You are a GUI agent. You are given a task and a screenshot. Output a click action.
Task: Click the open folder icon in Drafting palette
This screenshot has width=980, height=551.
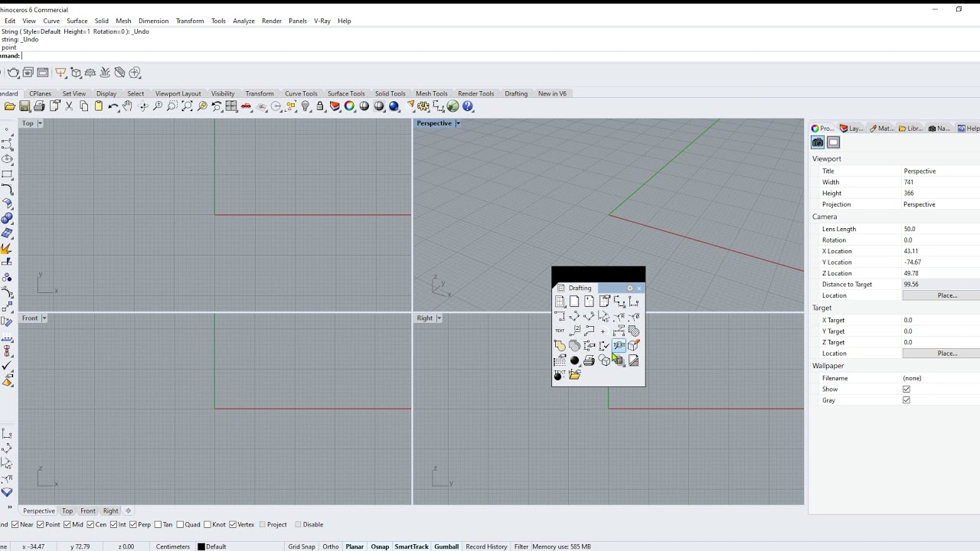[574, 375]
